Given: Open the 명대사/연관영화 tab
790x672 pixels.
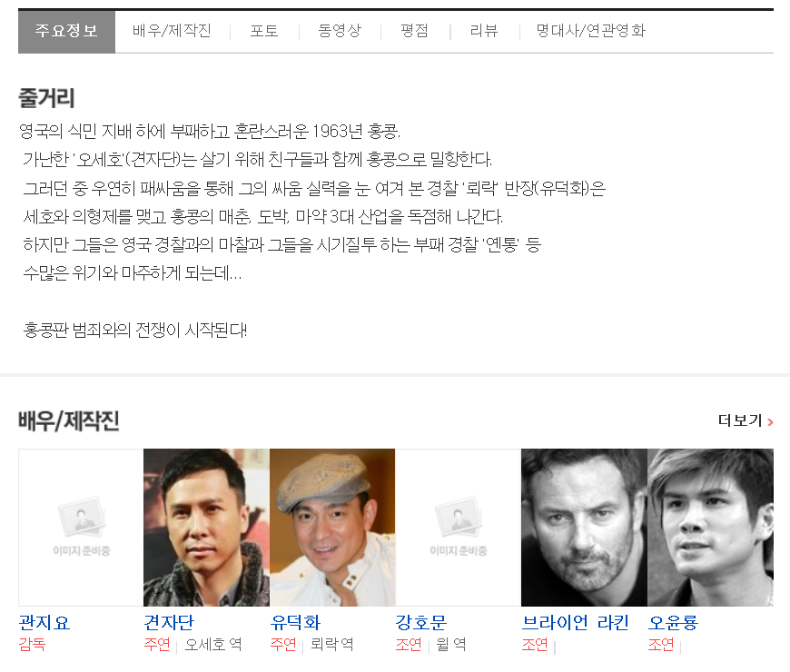Looking at the screenshot, I should point(590,31).
